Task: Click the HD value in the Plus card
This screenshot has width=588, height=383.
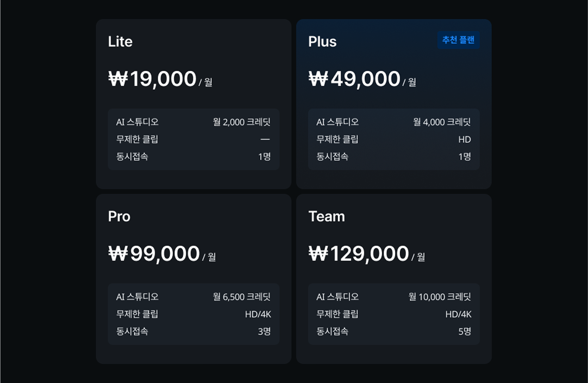Action: (464, 140)
